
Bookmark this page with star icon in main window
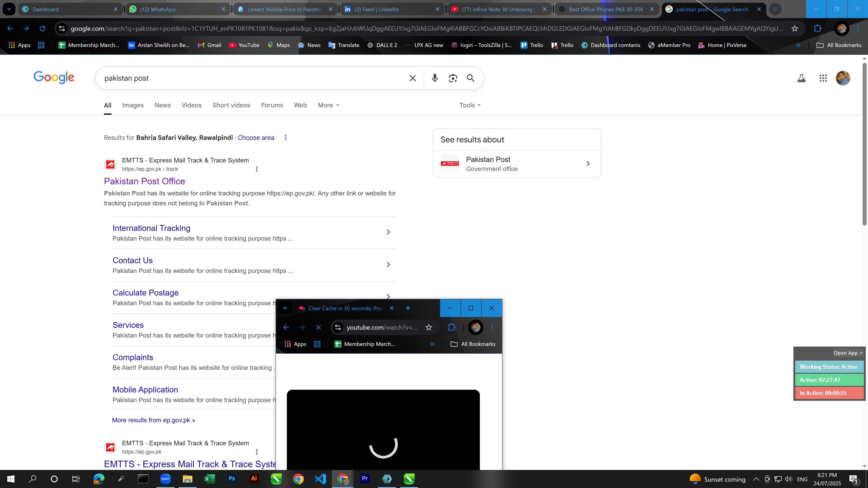click(x=795, y=29)
